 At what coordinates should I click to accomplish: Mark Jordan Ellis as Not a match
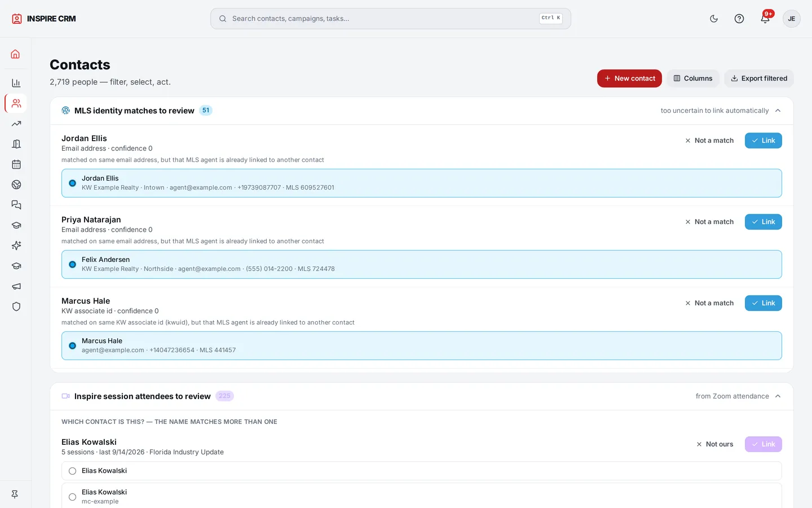(709, 141)
